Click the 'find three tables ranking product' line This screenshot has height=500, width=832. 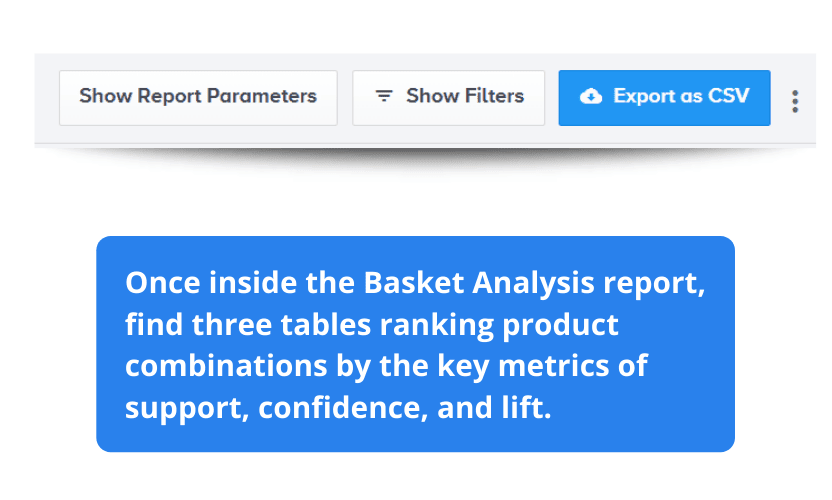[371, 325]
